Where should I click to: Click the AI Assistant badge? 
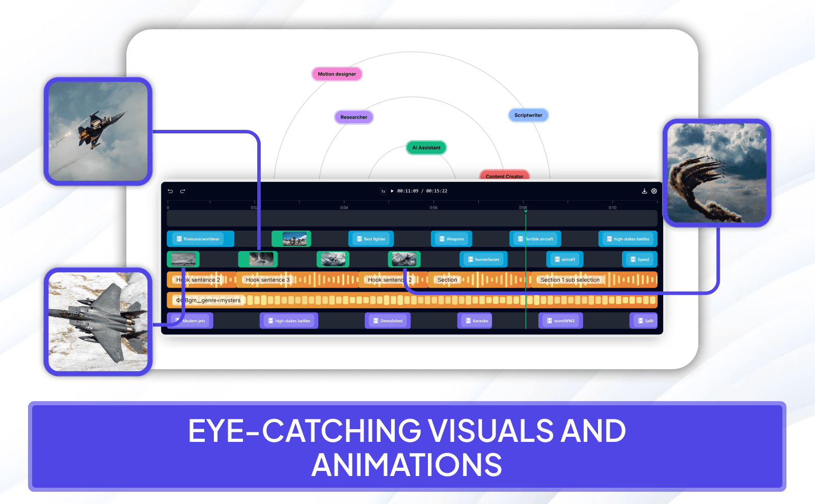point(426,148)
